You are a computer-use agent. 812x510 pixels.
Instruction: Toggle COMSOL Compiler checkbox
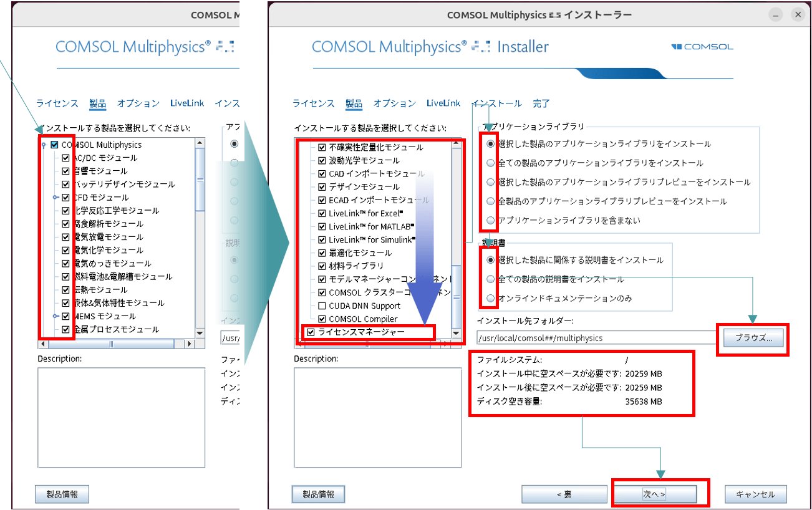click(322, 319)
